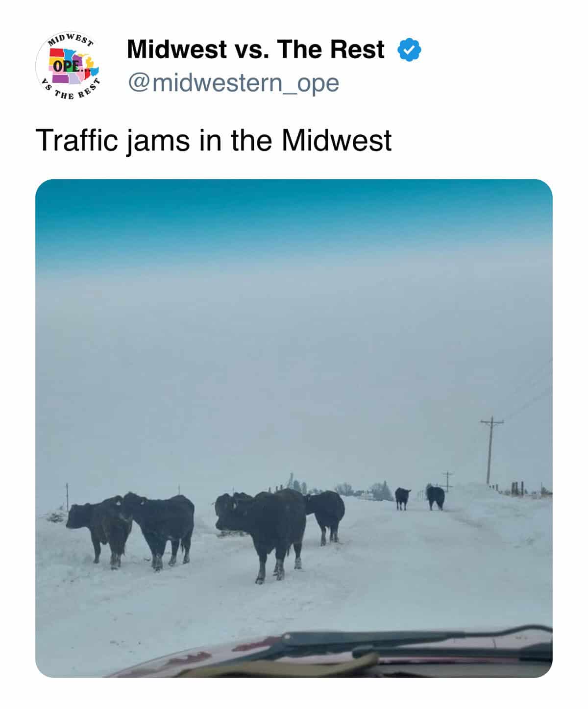Screen dimensions: 588x709
Task: Click the far distant cow on the right
Action: point(435,497)
